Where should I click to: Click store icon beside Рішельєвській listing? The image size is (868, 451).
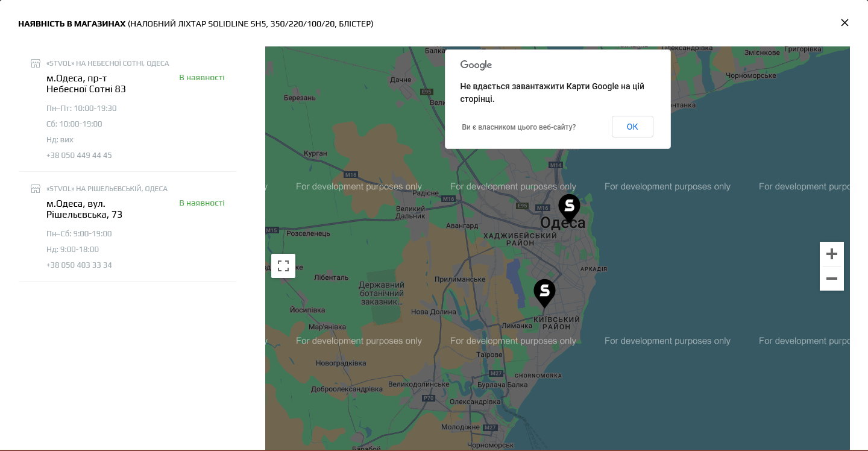click(x=36, y=189)
